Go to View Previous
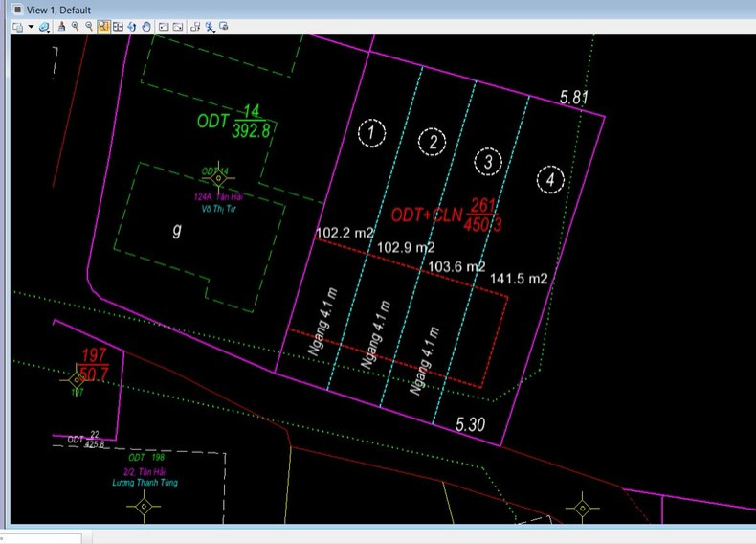 164,27
